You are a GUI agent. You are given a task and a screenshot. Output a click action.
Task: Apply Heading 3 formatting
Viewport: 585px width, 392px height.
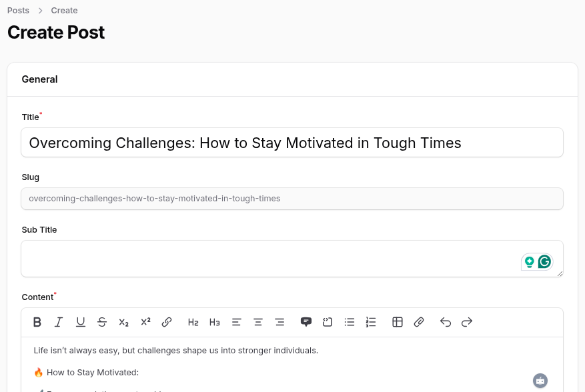tap(214, 322)
